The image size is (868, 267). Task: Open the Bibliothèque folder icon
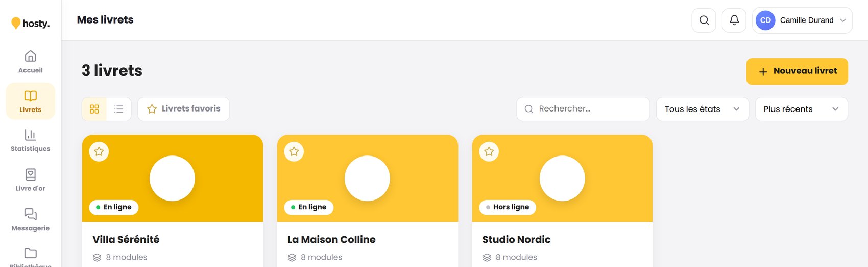click(x=31, y=254)
